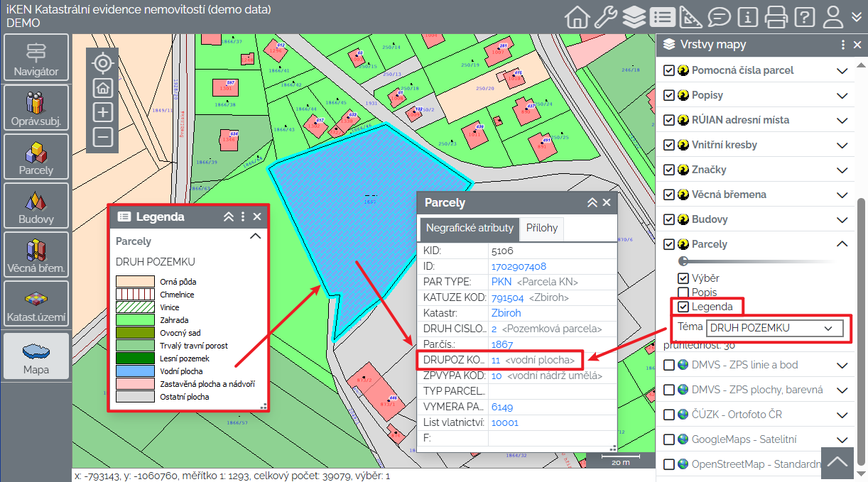Zoom in with the map plus button

pyautogui.click(x=104, y=112)
